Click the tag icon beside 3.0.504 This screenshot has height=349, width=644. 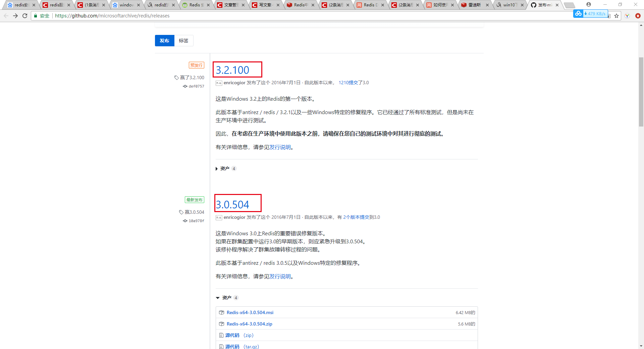coord(181,212)
